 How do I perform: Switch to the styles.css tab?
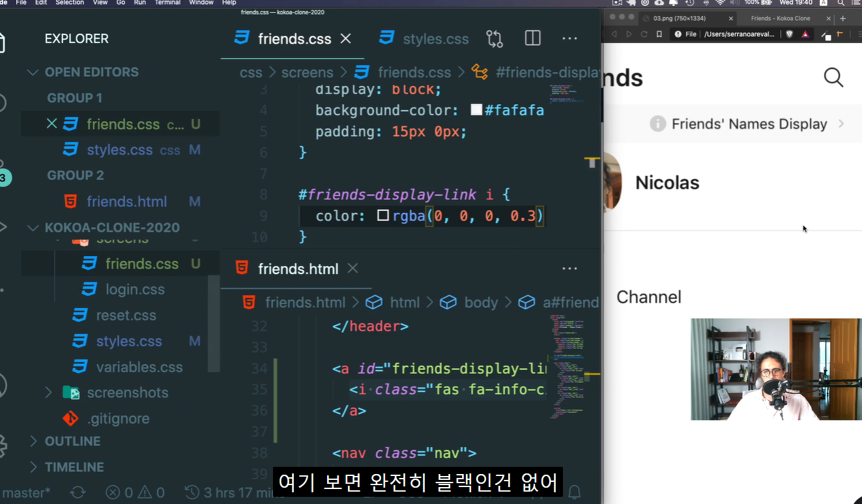424,38
